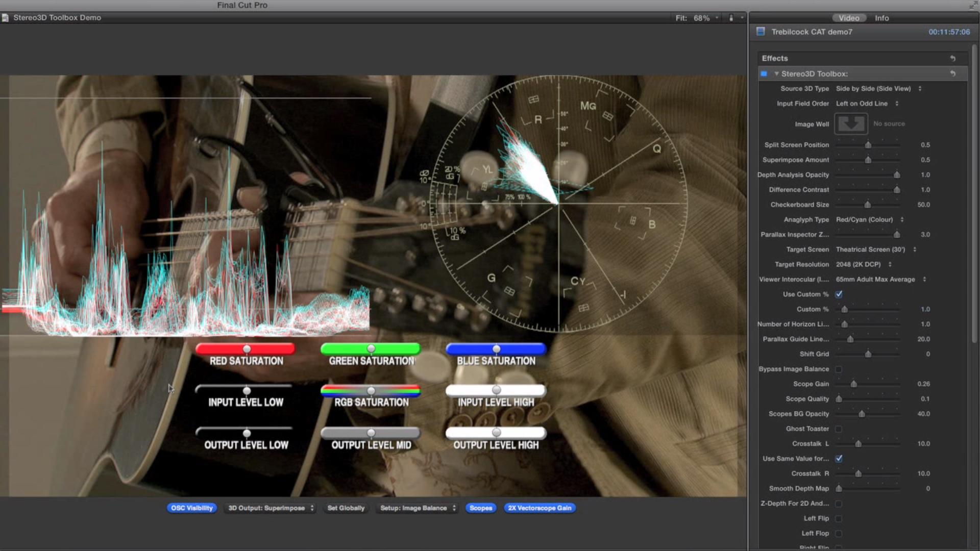Image resolution: width=980 pixels, height=551 pixels.
Task: Toggle Stereo3D Toolbox effect enable blue box
Action: click(764, 74)
